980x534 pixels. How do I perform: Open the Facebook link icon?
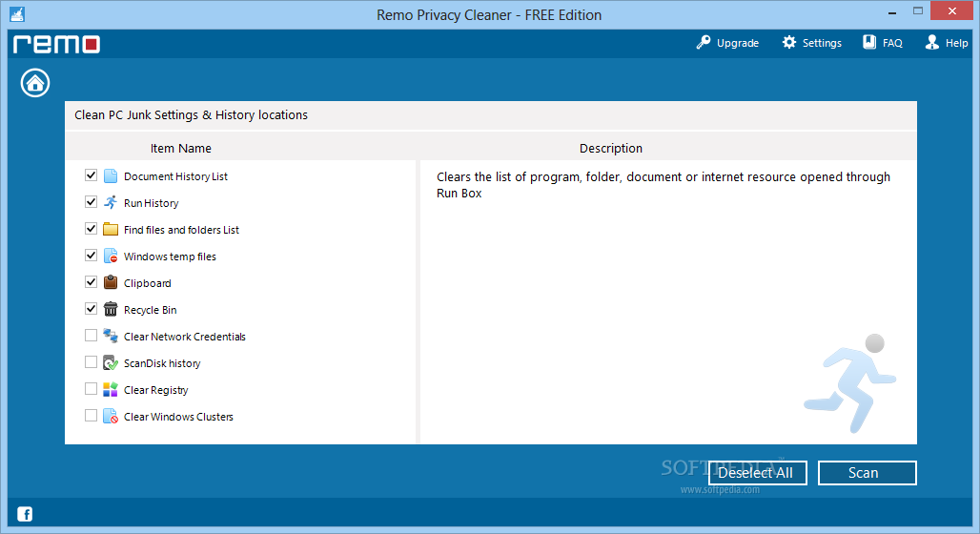coord(25,514)
